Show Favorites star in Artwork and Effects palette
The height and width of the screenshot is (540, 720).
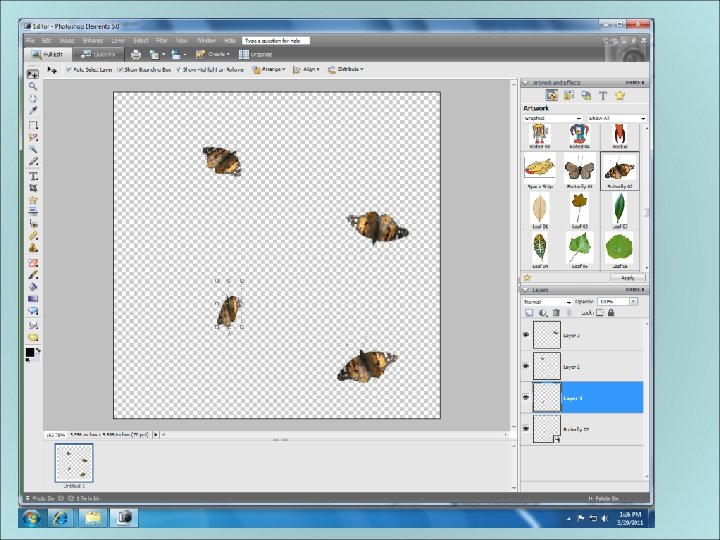(x=620, y=96)
